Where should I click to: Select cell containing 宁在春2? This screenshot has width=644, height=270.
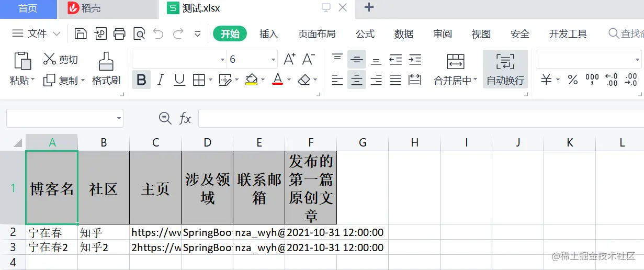coord(52,248)
